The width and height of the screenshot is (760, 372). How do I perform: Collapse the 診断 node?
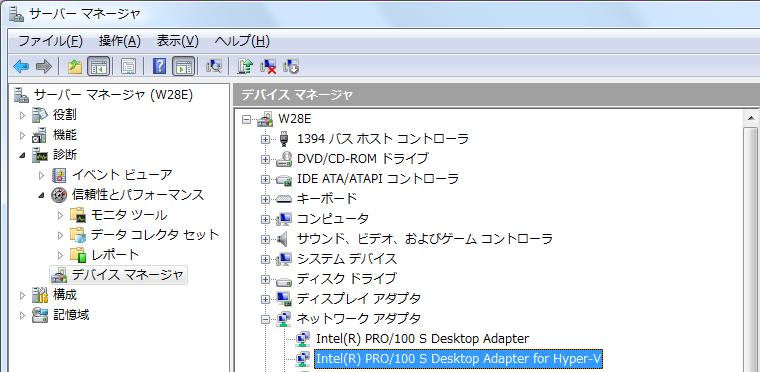[x=22, y=156]
